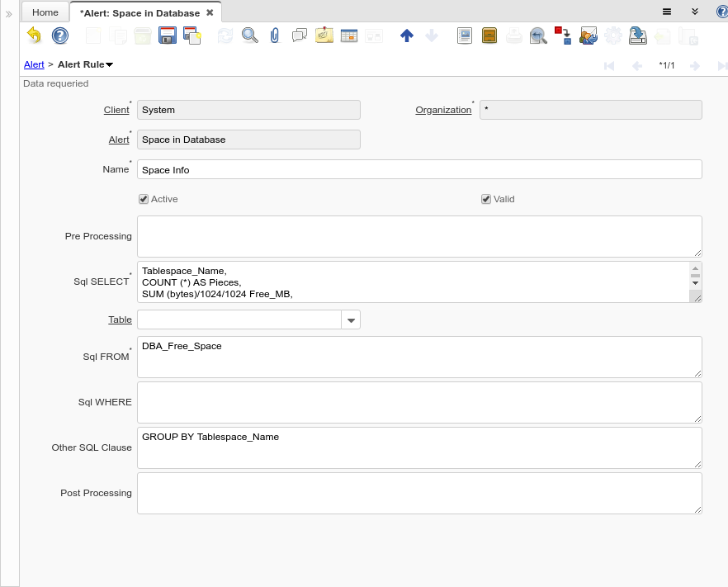
Task: Click the Client field label link
Action: pos(116,110)
